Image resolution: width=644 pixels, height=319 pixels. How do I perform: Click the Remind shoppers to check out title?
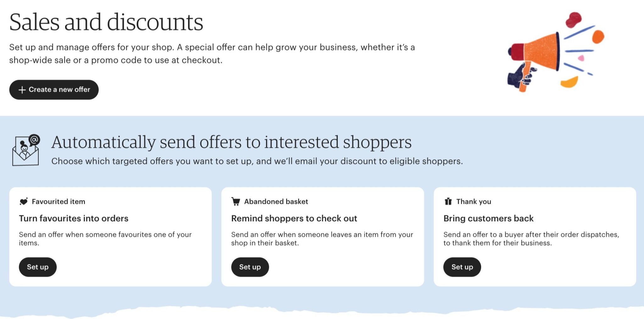click(294, 218)
